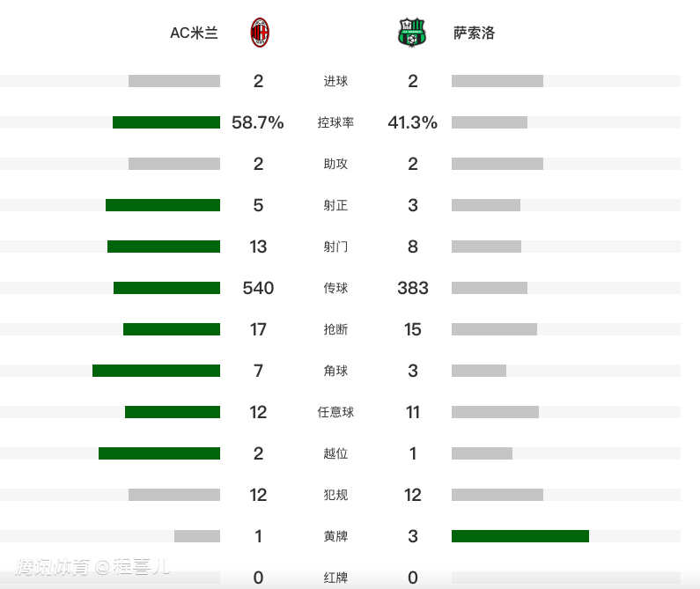Click AC Milan's green corner-kick bar
The image size is (700, 589).
pos(156,371)
